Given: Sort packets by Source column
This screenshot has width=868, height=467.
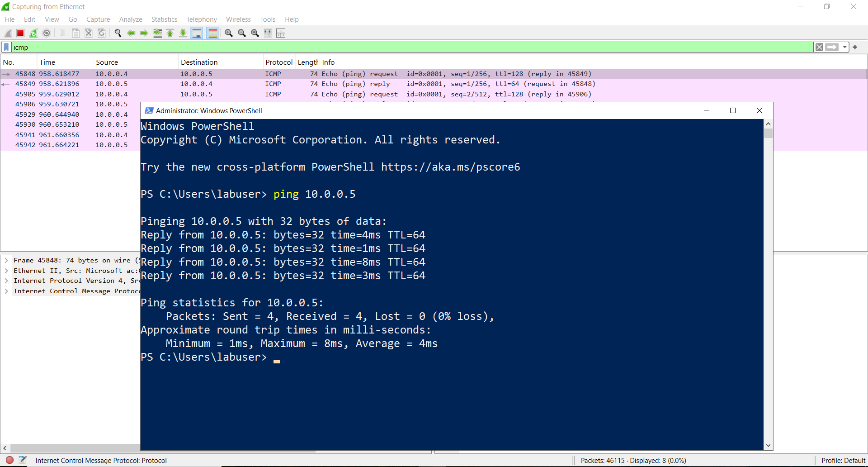Looking at the screenshot, I should [136, 62].
